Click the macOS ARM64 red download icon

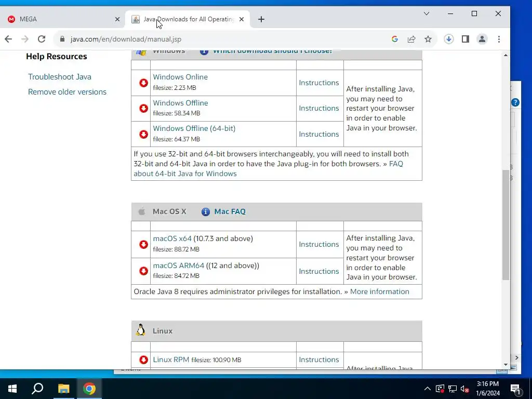coord(143,271)
